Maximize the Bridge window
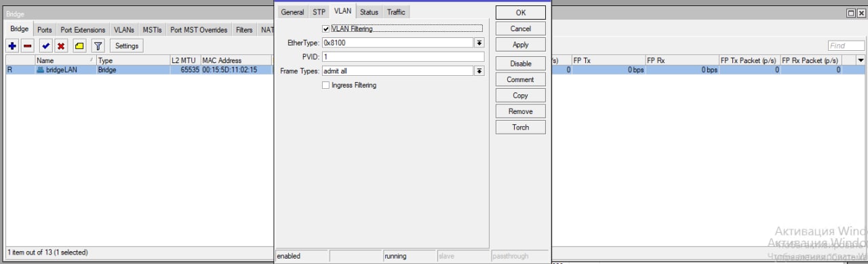 pos(852,13)
